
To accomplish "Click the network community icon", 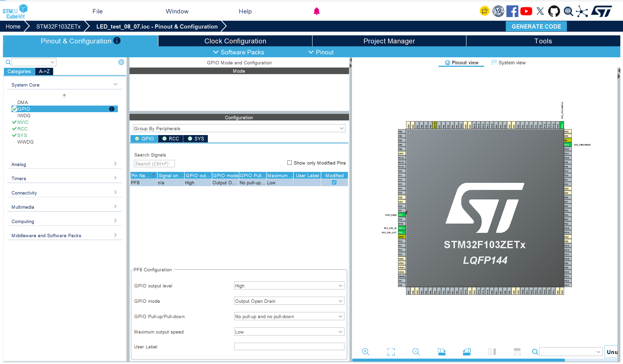I will [x=582, y=11].
